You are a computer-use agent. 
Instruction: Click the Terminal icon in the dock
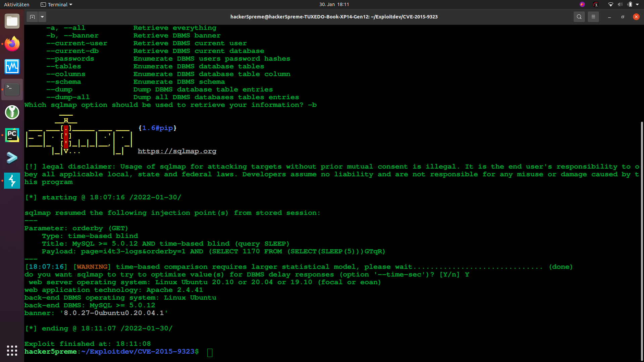12,89
